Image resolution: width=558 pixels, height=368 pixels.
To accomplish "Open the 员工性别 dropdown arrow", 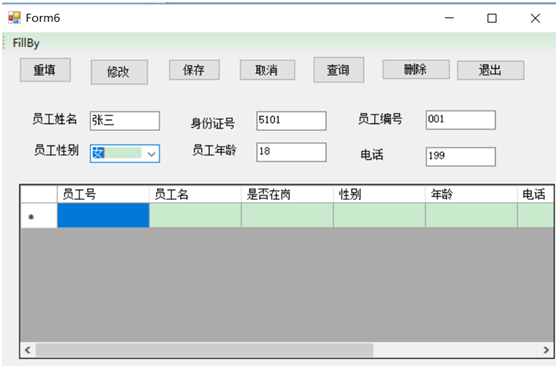I will [152, 154].
